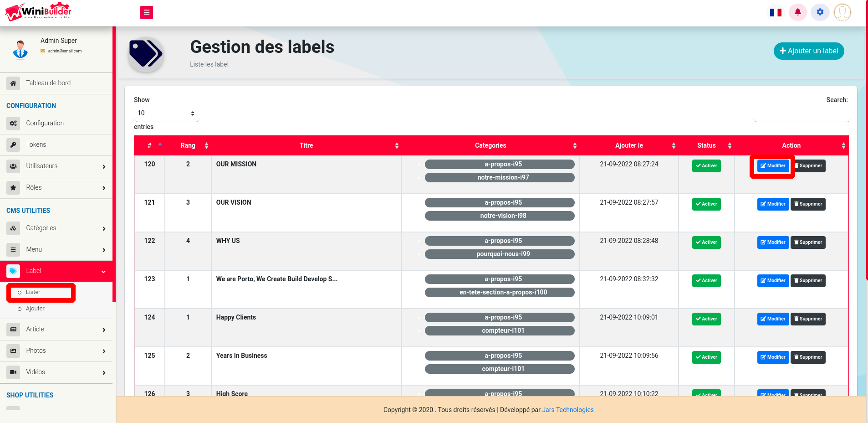Viewport: 868px width, 423px height.
Task: Sort table by Rang column arrows
Action: tap(206, 146)
